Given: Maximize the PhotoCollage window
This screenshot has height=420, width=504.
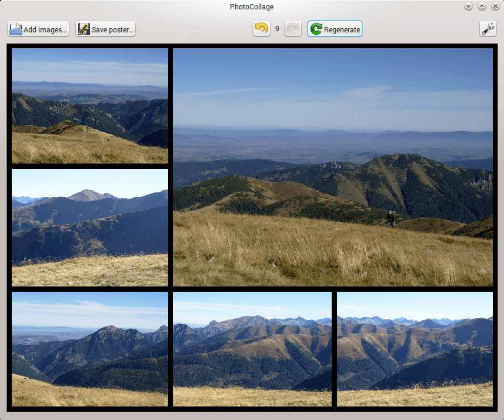Looking at the screenshot, I should (482, 6).
